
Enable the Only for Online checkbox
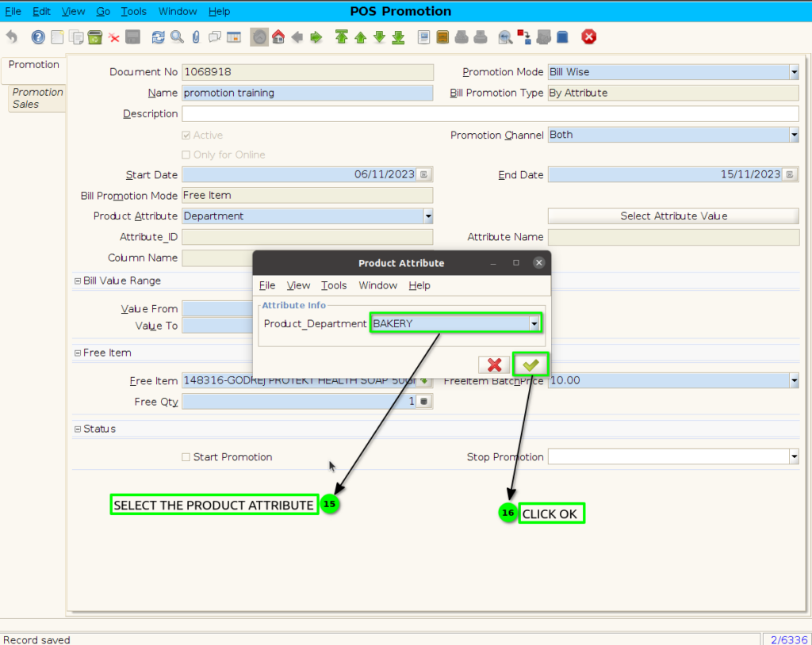click(186, 155)
